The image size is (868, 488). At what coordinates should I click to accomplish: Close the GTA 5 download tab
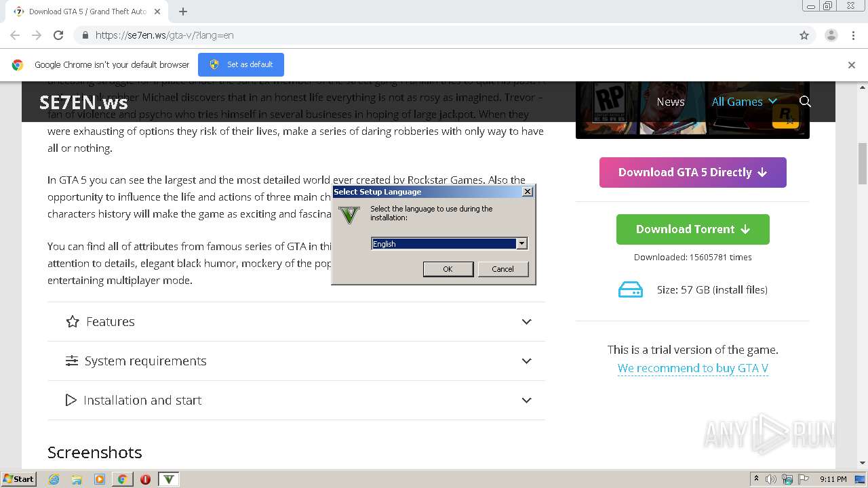coord(157,12)
